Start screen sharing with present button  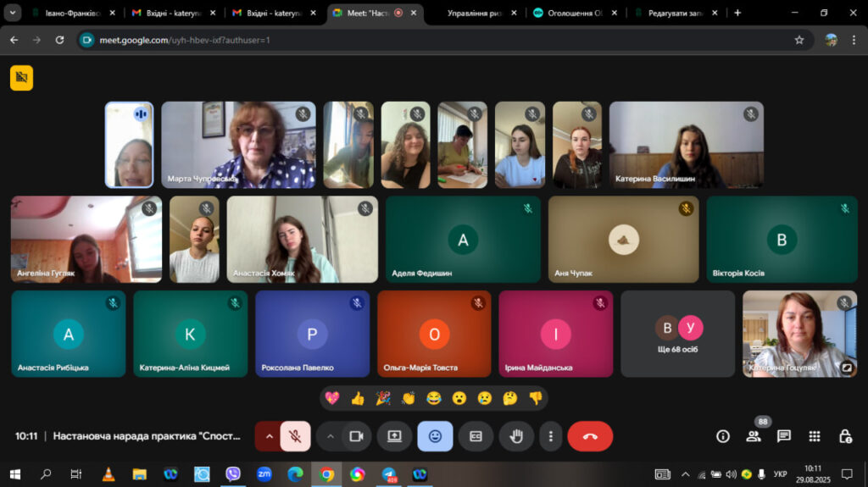(x=394, y=436)
